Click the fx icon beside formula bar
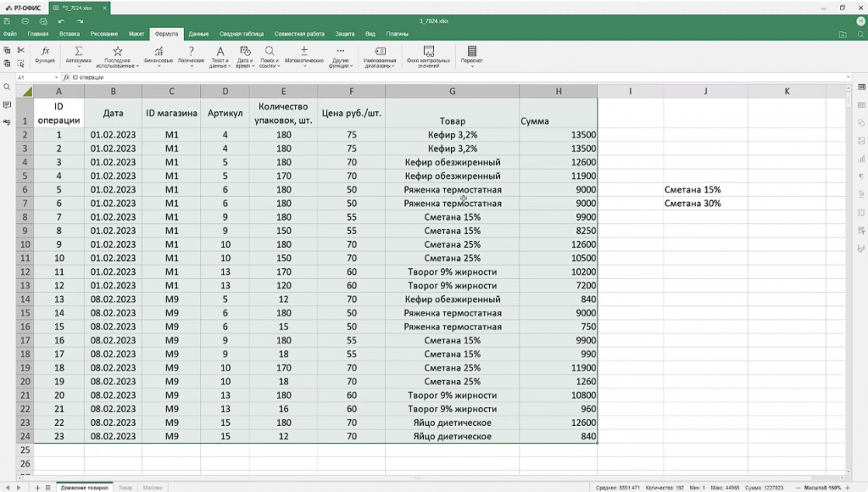Screen dimensions: 868x492 coord(66,77)
